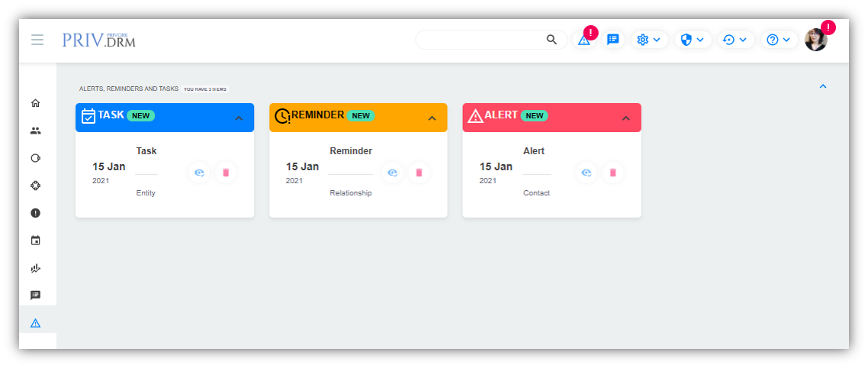
Task: Open the people/contacts sidebar icon
Action: click(x=35, y=131)
